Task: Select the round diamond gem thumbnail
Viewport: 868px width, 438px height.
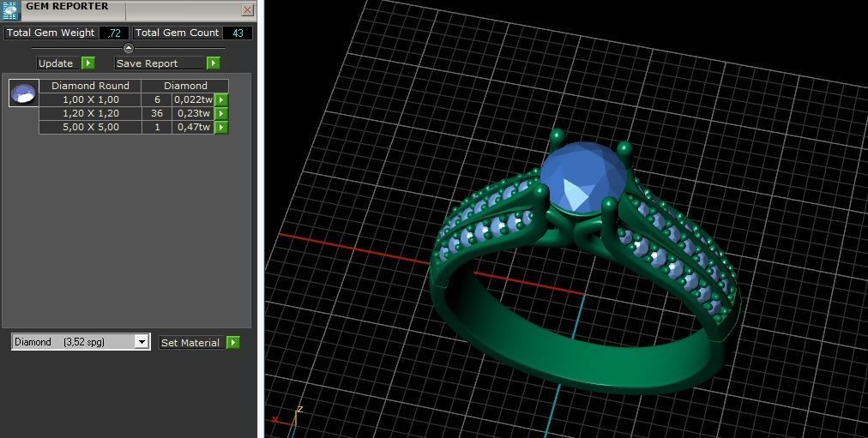Action: click(x=24, y=93)
